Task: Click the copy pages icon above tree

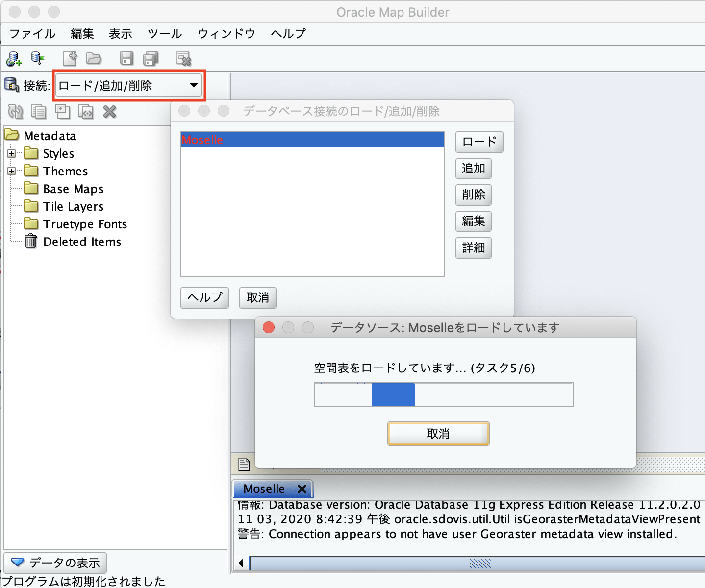Action: [x=39, y=112]
